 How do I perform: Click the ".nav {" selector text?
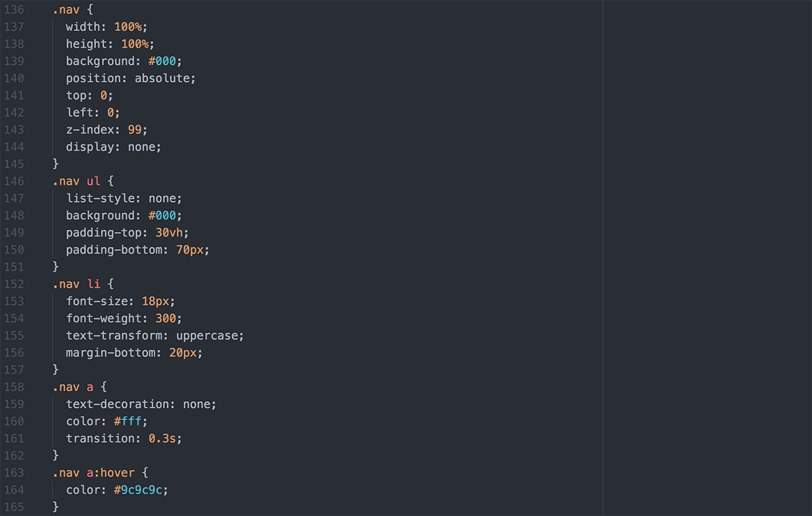(73, 10)
